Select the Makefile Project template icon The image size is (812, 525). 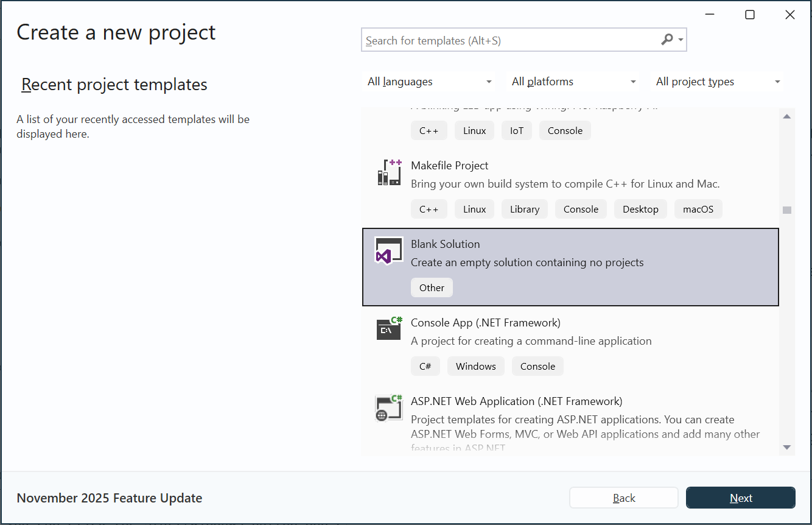389,172
